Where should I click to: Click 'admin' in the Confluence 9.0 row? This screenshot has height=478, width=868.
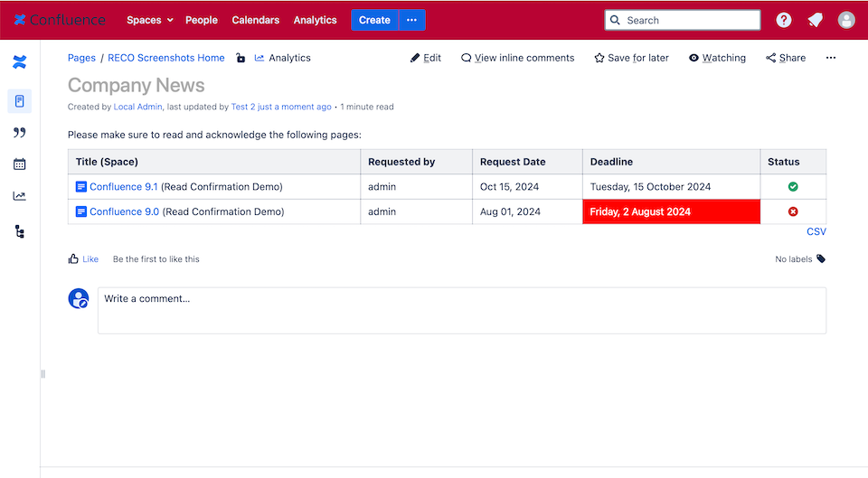(382, 211)
